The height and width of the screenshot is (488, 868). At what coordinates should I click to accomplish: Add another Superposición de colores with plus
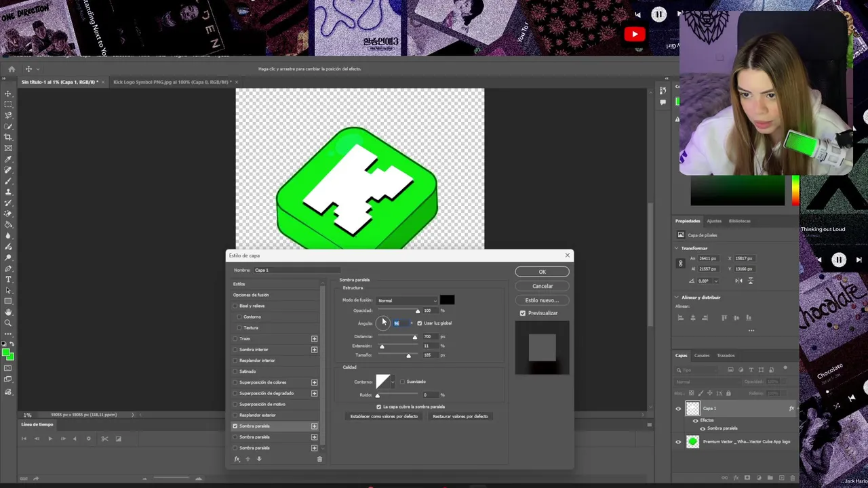314,382
